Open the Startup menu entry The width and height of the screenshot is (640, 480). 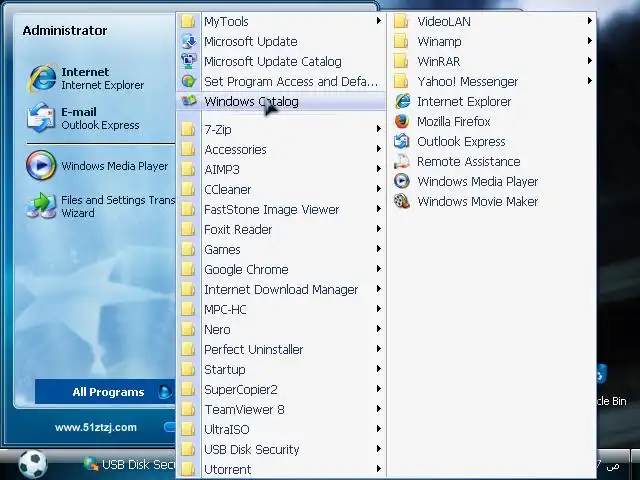click(x=281, y=369)
